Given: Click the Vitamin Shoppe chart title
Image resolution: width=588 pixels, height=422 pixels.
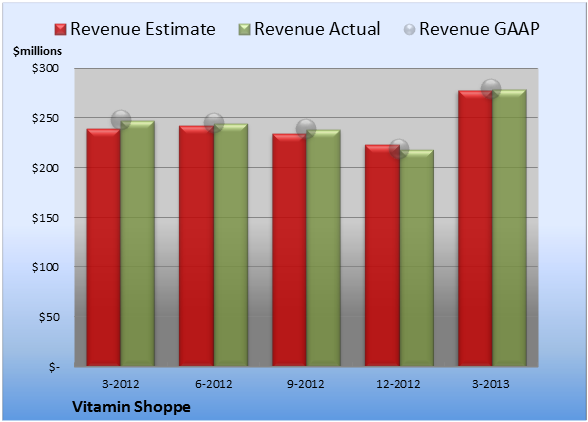Looking at the screenshot, I should (131, 407).
